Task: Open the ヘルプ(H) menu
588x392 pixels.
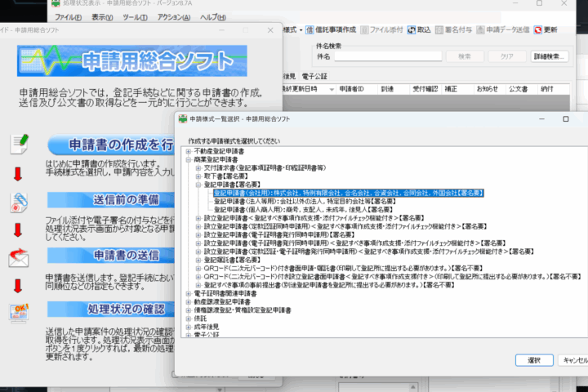Action: (212, 17)
